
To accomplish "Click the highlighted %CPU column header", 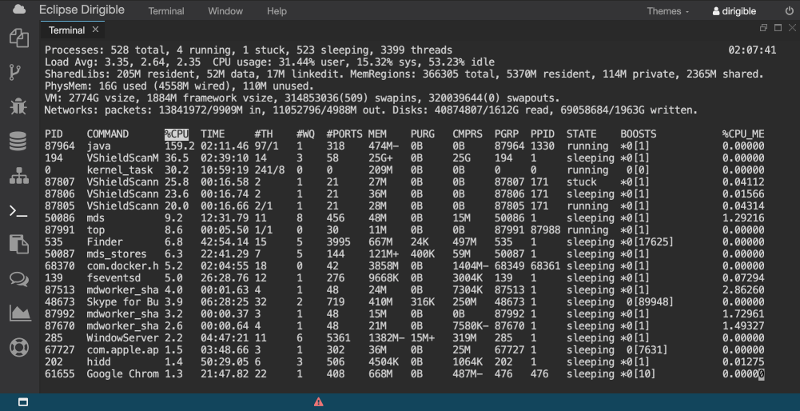I will (177, 134).
